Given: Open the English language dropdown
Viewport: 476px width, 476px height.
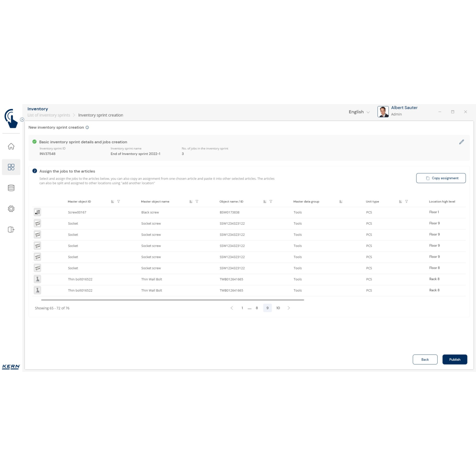Looking at the screenshot, I should coord(359,112).
